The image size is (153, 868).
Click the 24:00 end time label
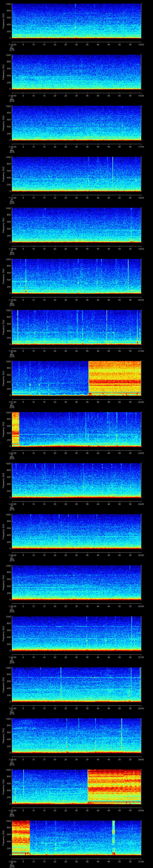(141, 504)
